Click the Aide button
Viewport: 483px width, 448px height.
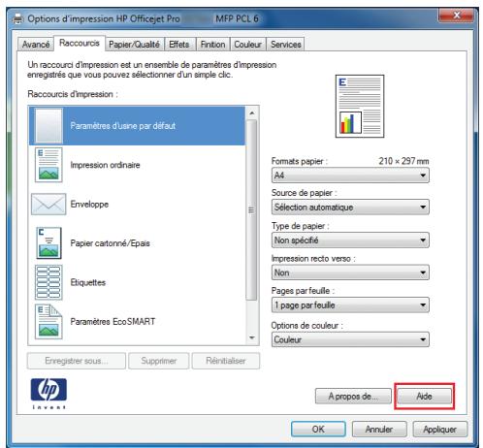(x=424, y=397)
